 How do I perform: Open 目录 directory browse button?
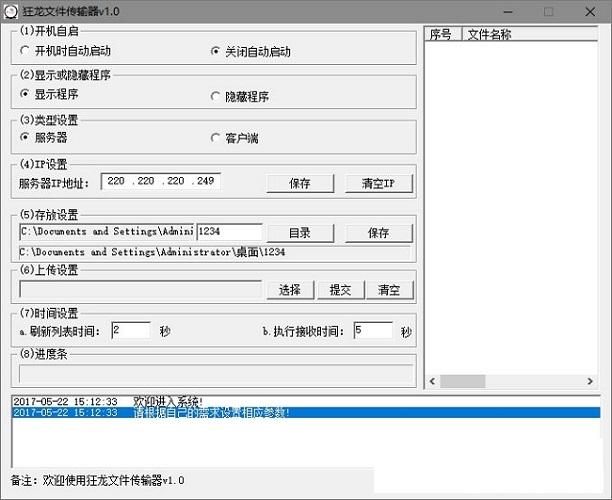pyautogui.click(x=300, y=233)
